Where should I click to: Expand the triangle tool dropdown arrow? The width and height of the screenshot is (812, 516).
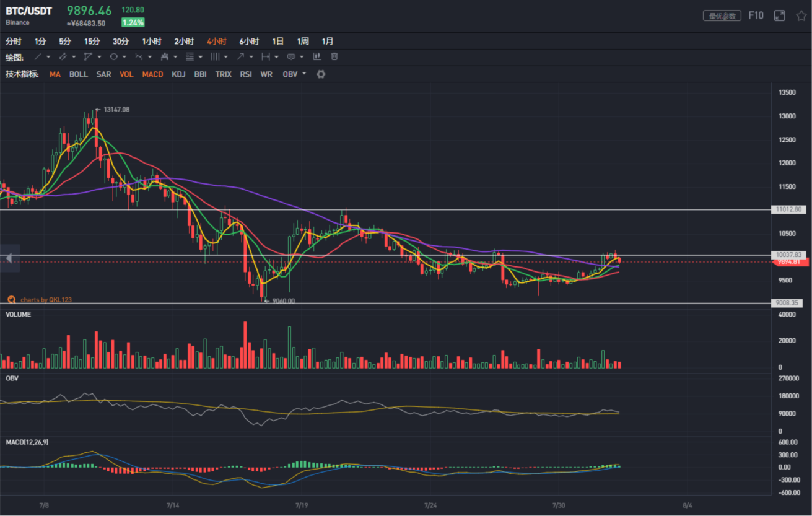pyautogui.click(x=99, y=57)
